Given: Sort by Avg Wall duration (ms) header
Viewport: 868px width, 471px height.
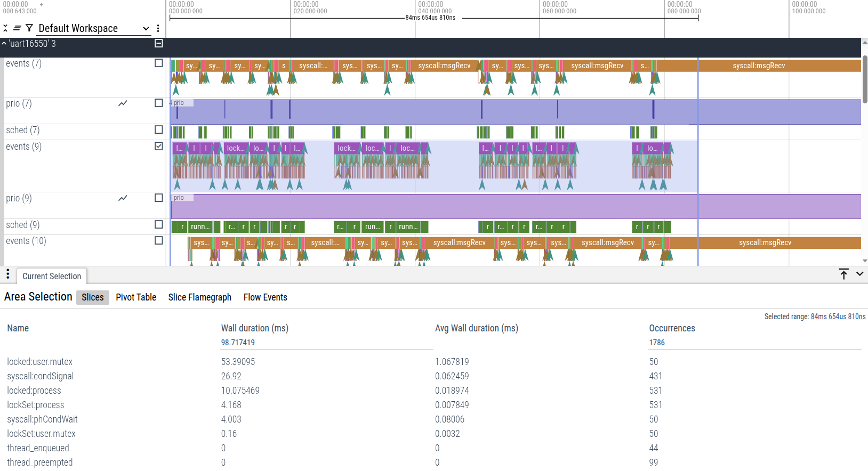Looking at the screenshot, I should (x=477, y=328).
